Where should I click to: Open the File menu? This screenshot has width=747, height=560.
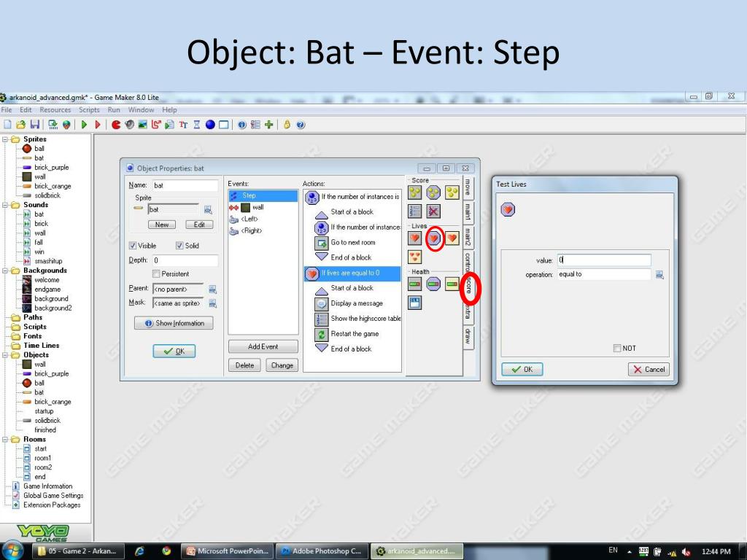(7, 110)
